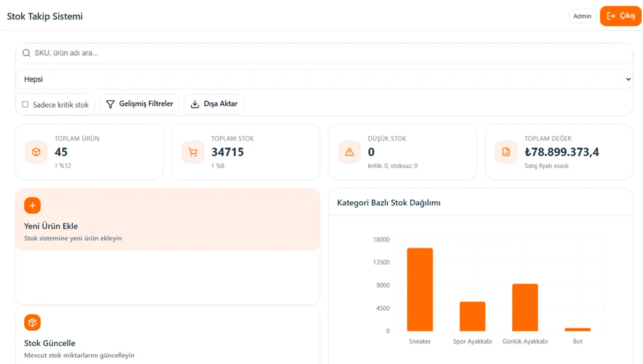Viewport: 643px width, 364px height.
Task: Open the Stok Güncelle card
Action: pyautogui.click(x=168, y=335)
